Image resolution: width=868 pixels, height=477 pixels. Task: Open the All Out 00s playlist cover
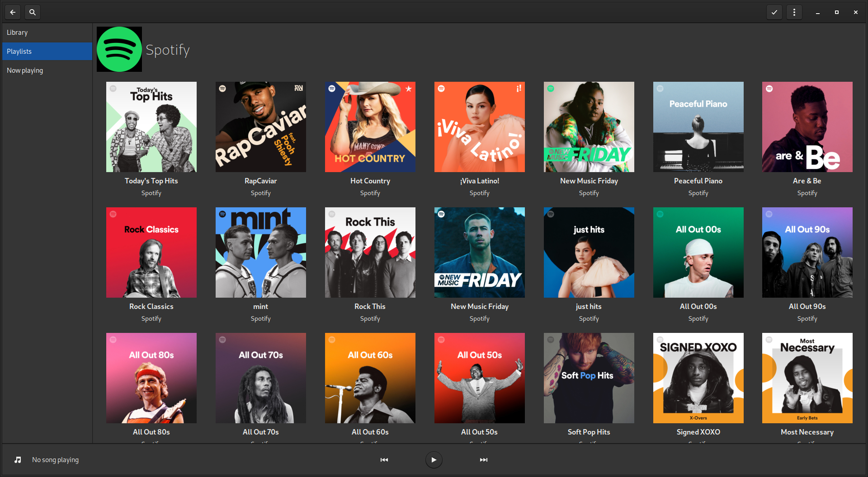(x=698, y=253)
